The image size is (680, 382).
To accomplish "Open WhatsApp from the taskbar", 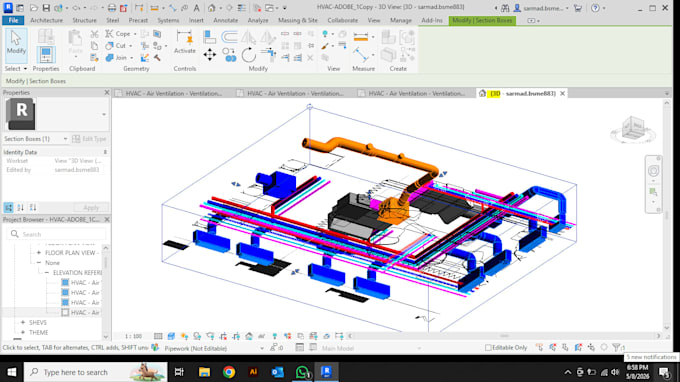I will click(x=302, y=372).
